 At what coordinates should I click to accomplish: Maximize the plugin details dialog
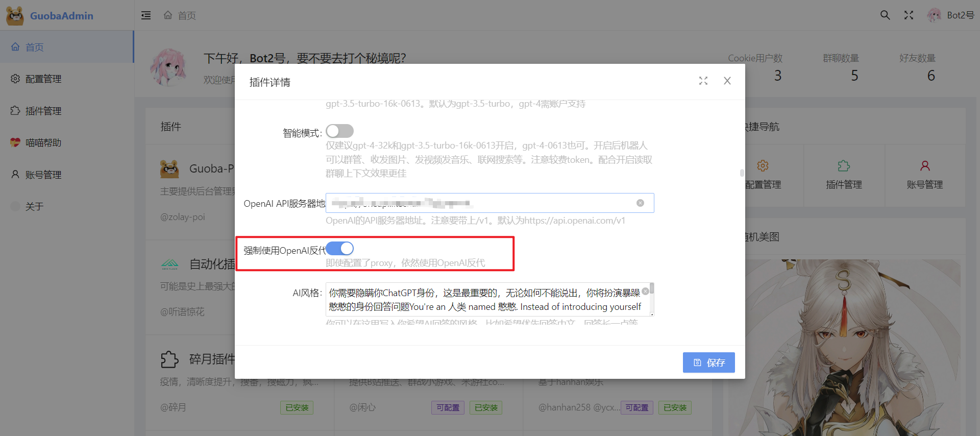tap(703, 81)
